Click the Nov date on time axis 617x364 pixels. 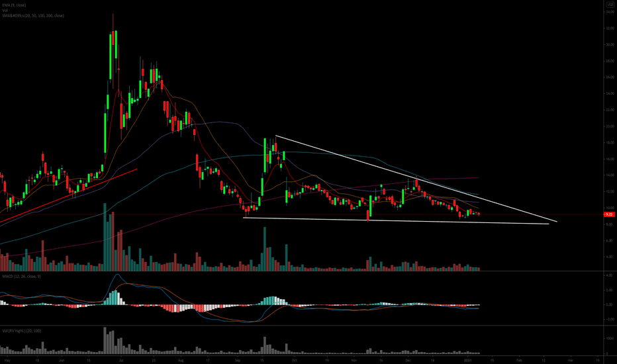point(354,360)
